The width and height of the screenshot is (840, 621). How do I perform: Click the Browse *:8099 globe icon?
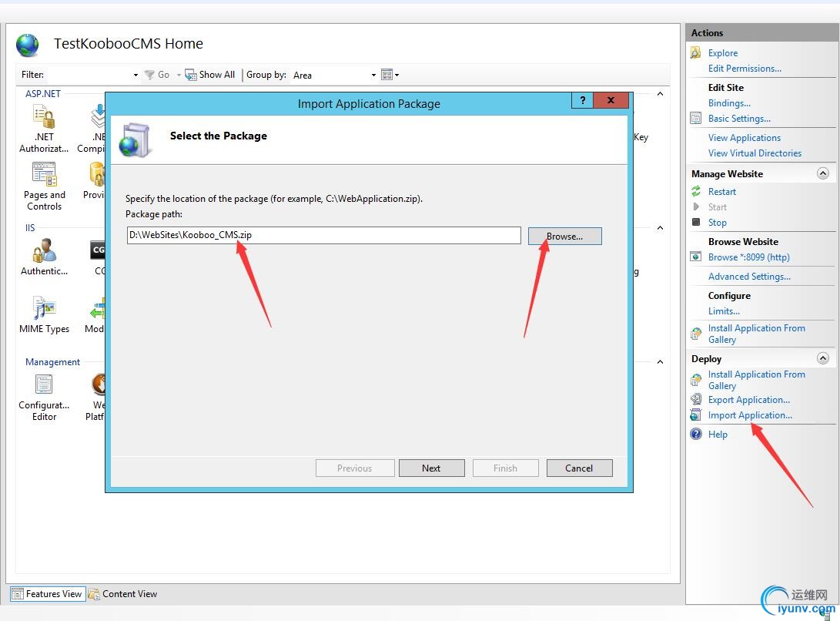(695, 257)
